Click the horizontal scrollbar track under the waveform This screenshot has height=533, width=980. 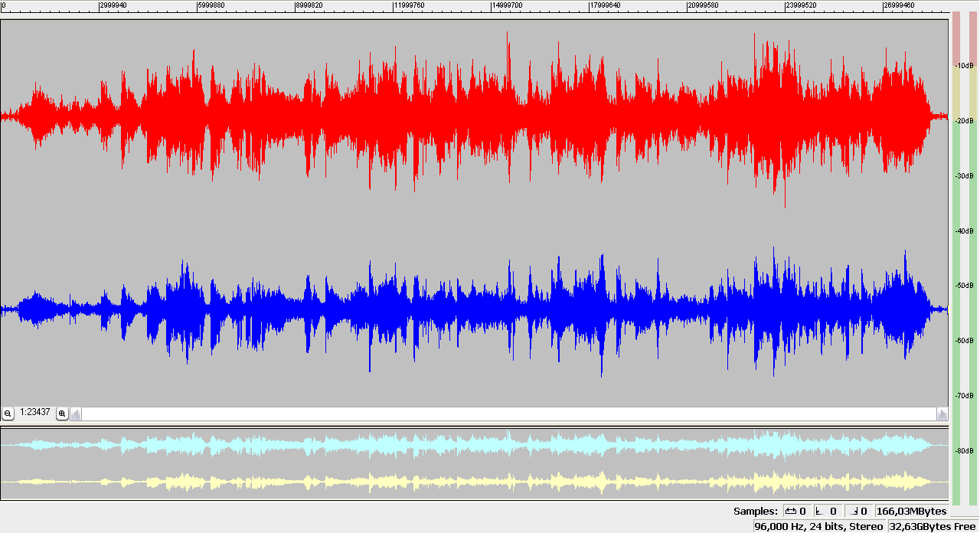[509, 414]
